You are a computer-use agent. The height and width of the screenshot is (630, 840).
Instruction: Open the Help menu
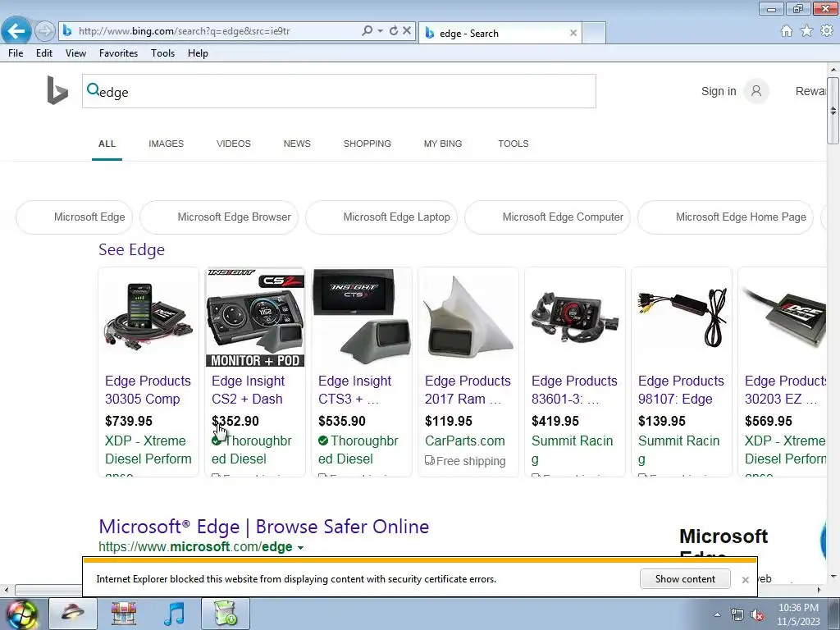(198, 53)
